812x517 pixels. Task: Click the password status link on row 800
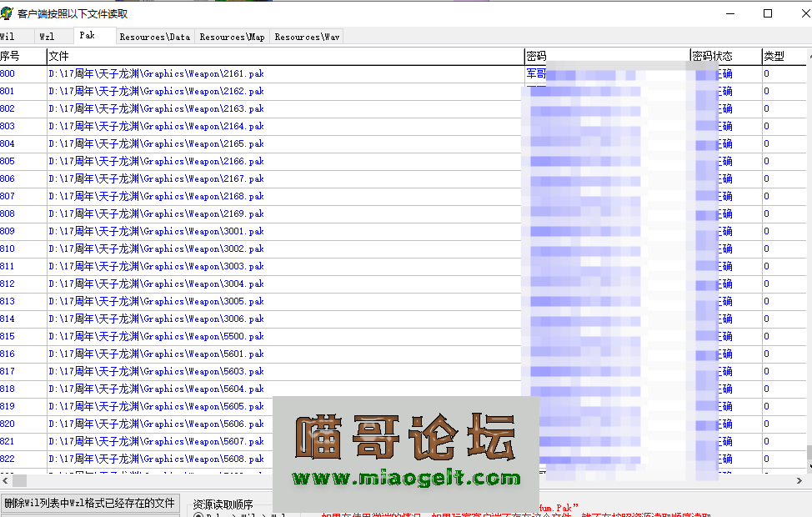[724, 73]
